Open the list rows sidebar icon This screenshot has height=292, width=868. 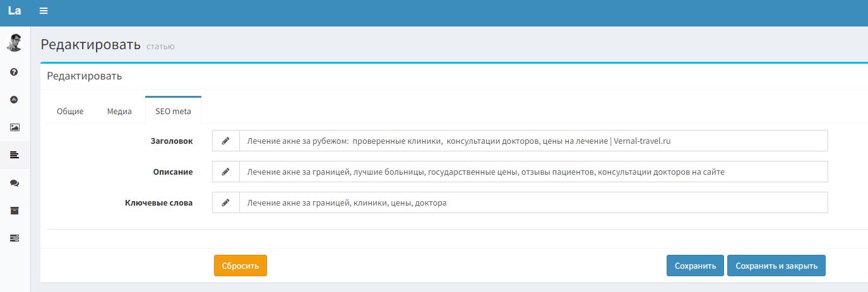point(15,238)
